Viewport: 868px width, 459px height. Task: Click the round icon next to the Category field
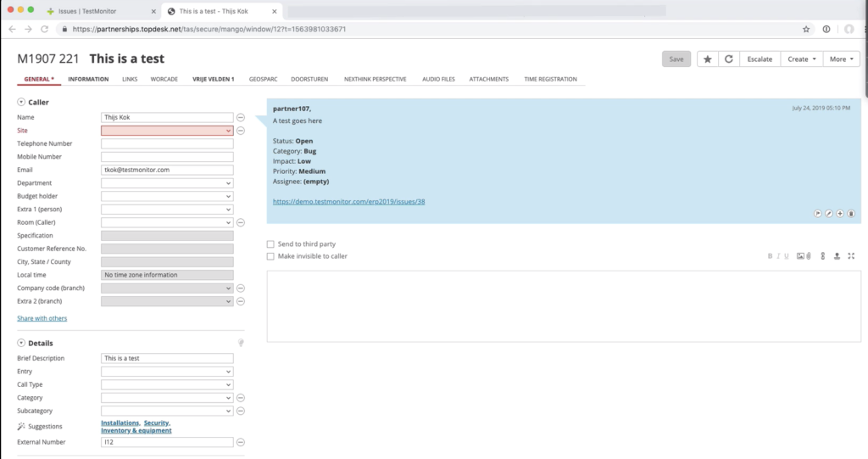[240, 398]
